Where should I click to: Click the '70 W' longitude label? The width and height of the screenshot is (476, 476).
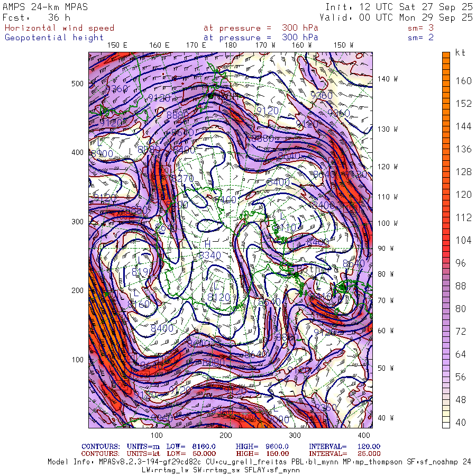point(386,300)
